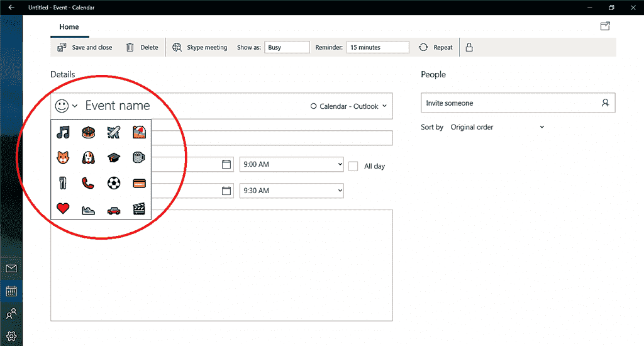Screen dimensions: 644x346
Task: Go back with the arrow button
Action: tap(11, 8)
